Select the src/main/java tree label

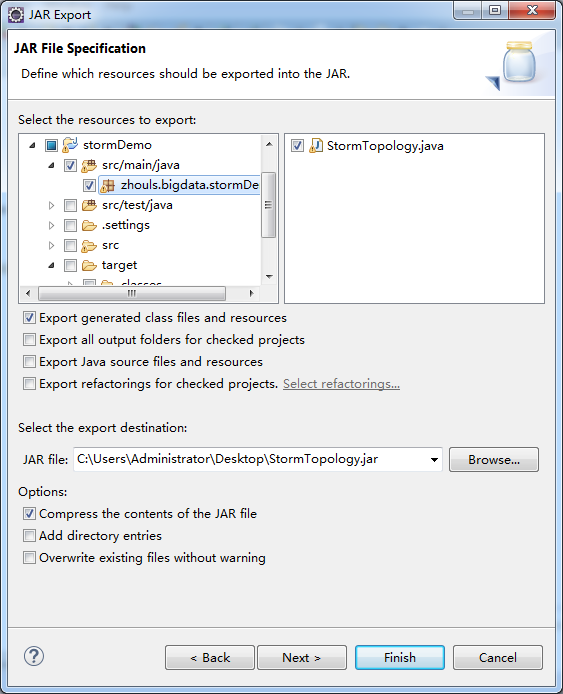(x=141, y=165)
